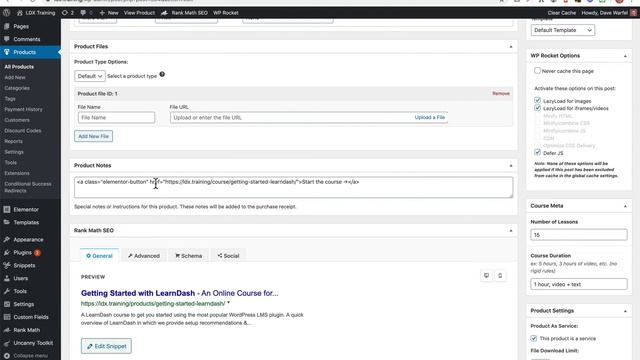Click the Add New File button
The height and width of the screenshot is (360, 640).
click(93, 136)
